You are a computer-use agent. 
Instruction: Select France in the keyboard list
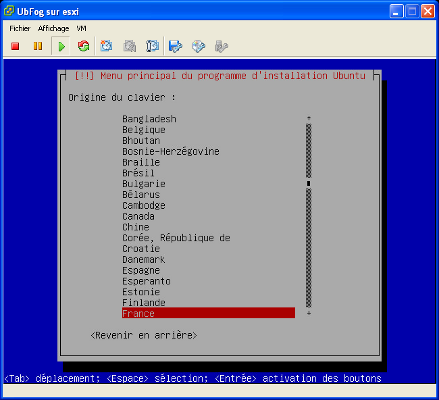208,313
